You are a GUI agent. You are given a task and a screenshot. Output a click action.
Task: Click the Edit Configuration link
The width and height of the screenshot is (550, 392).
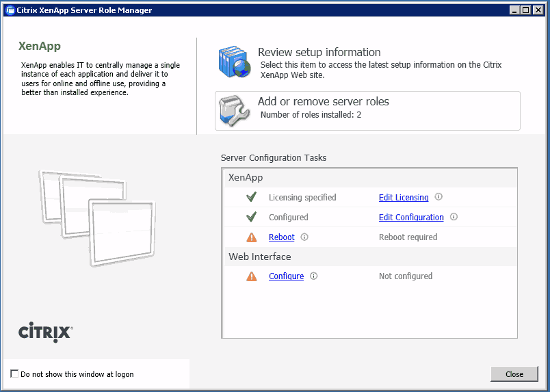click(x=411, y=218)
